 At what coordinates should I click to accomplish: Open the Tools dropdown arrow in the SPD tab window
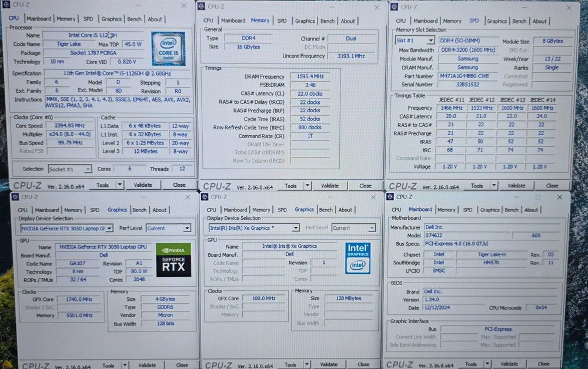click(494, 186)
